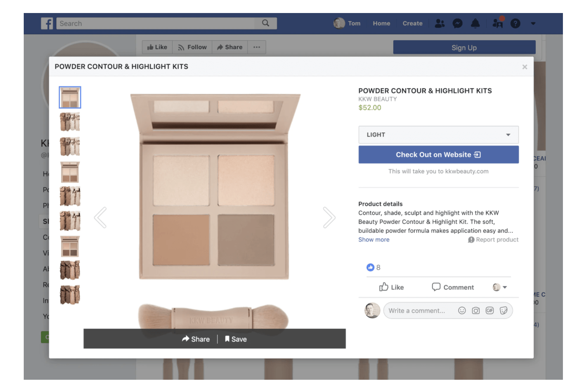Click the search magnifier icon
The image size is (579, 392).
[265, 23]
